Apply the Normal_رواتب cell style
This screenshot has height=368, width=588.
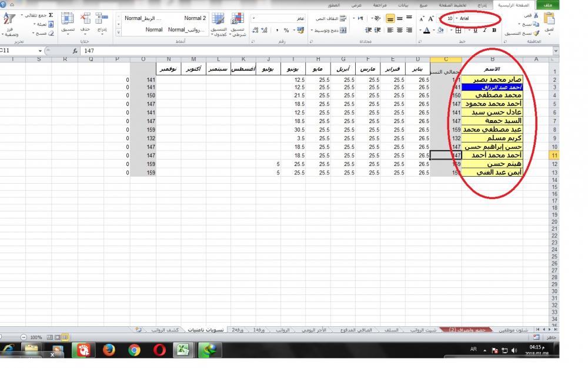coord(186,29)
